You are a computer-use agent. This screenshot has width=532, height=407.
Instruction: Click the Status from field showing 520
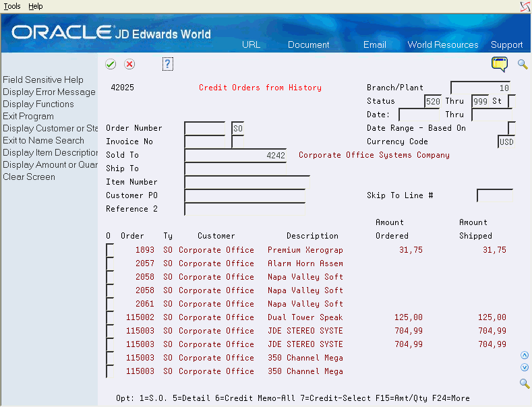coord(433,101)
